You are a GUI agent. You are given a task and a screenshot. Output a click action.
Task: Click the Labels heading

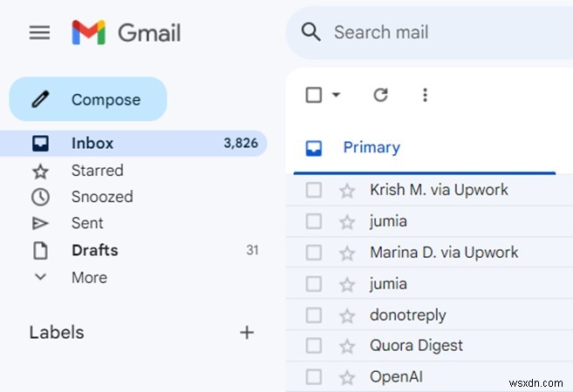(x=57, y=332)
